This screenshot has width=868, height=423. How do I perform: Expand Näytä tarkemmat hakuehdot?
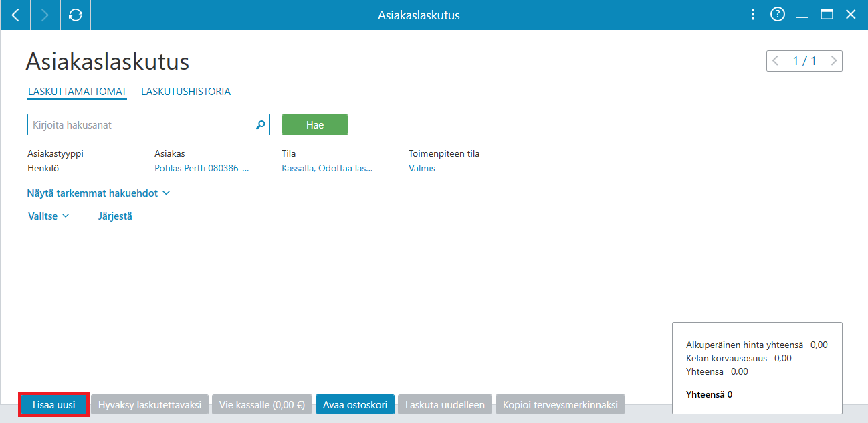[x=98, y=193]
